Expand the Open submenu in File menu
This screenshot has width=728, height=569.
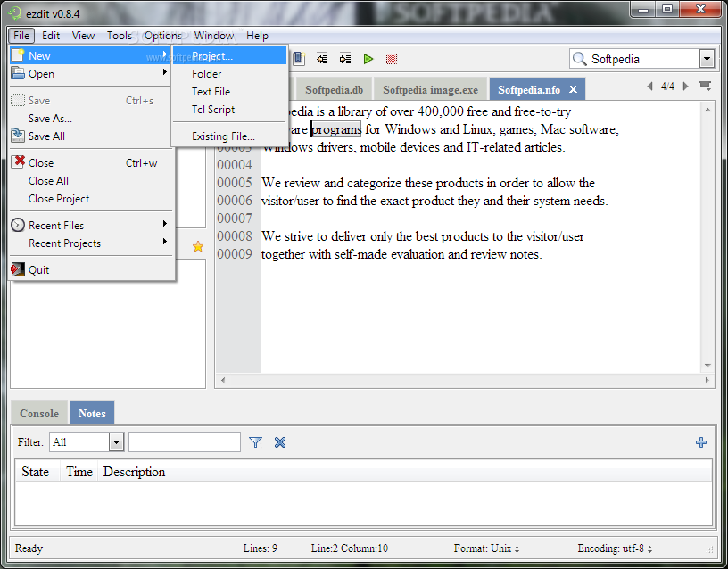pos(91,74)
